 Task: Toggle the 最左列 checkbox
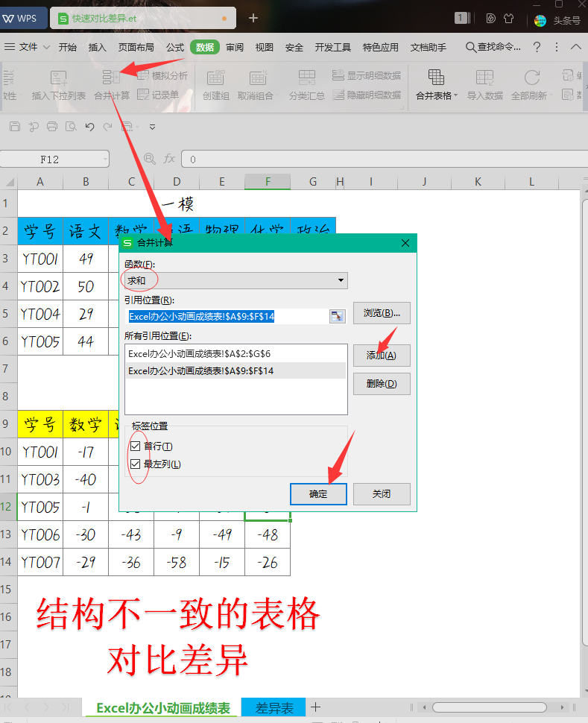coord(135,464)
